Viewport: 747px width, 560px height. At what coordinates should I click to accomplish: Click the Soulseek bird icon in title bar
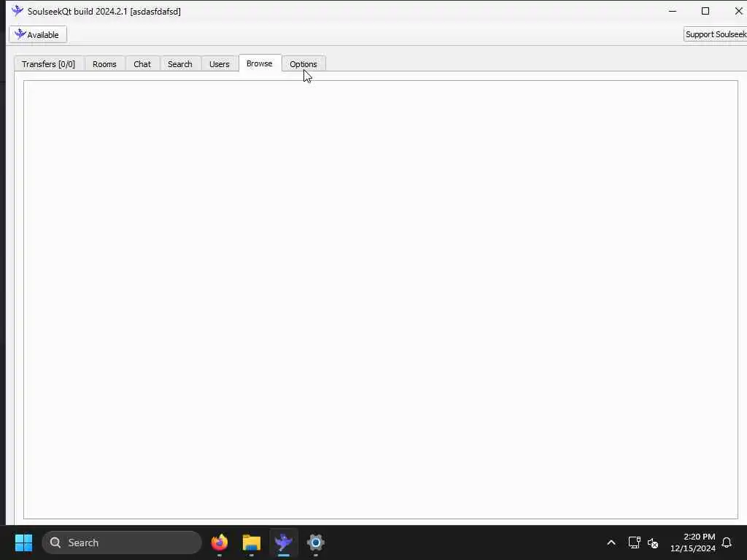18,11
